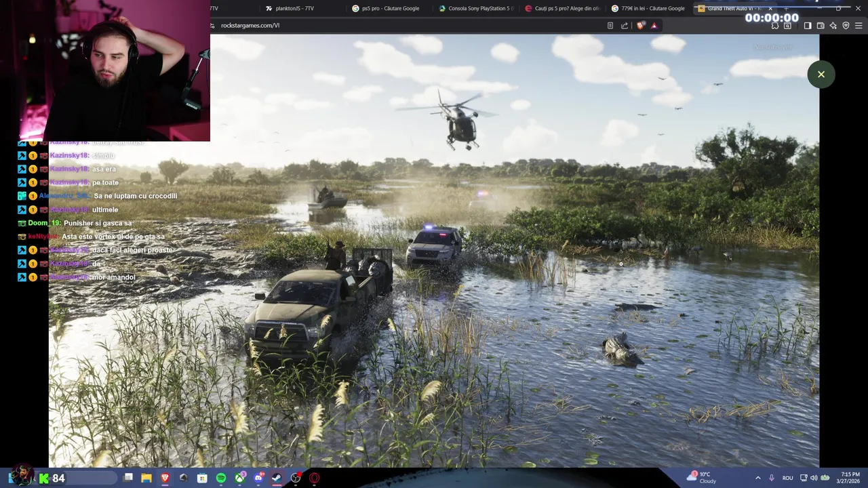Screen dimensions: 868x488
Task: Toggle the browser sidebar panel icon
Action: click(808, 26)
